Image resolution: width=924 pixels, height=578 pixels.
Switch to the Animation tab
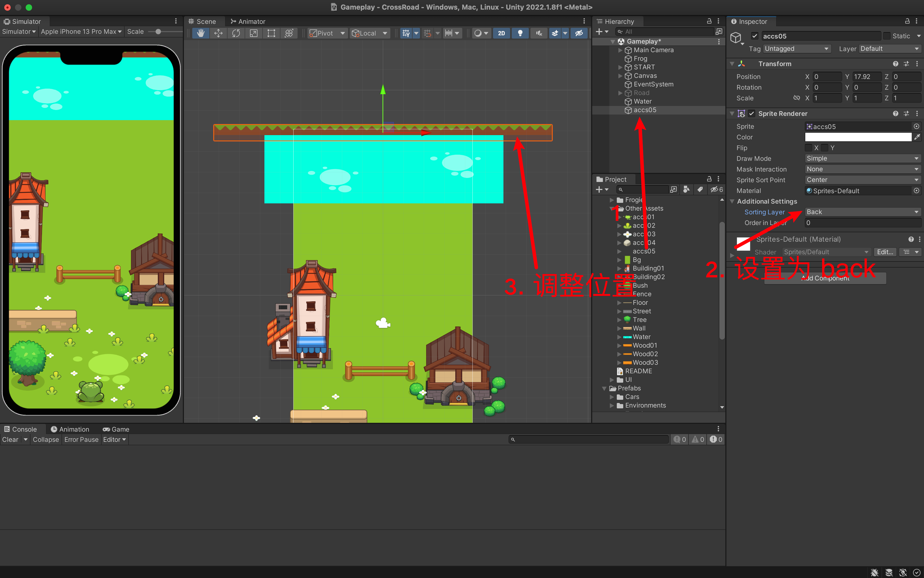pos(70,429)
